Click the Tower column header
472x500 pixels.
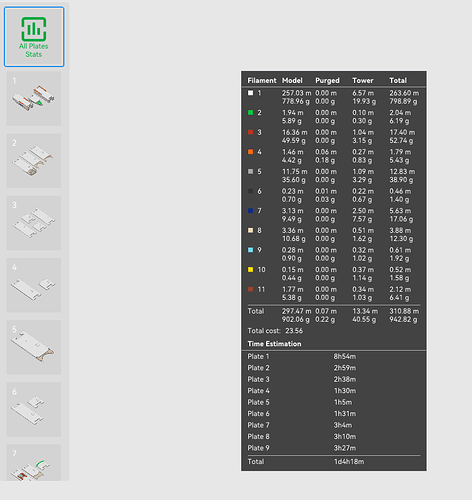363,80
